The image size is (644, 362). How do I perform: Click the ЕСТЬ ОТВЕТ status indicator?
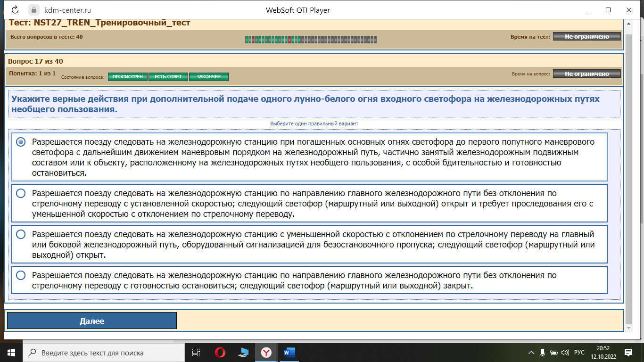coord(168,77)
